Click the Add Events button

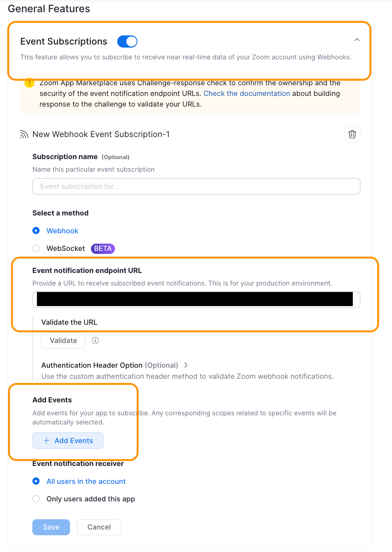(68, 440)
